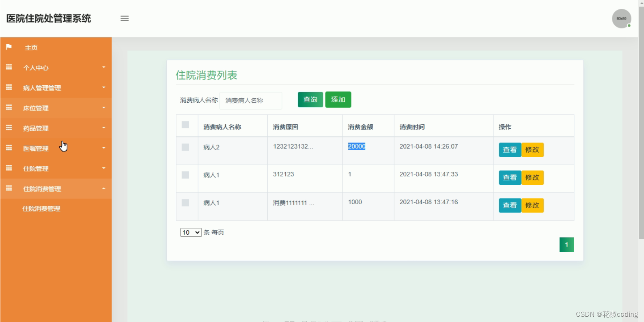Toggle the hamburger sidebar menu icon
The image size is (644, 322).
point(125,18)
